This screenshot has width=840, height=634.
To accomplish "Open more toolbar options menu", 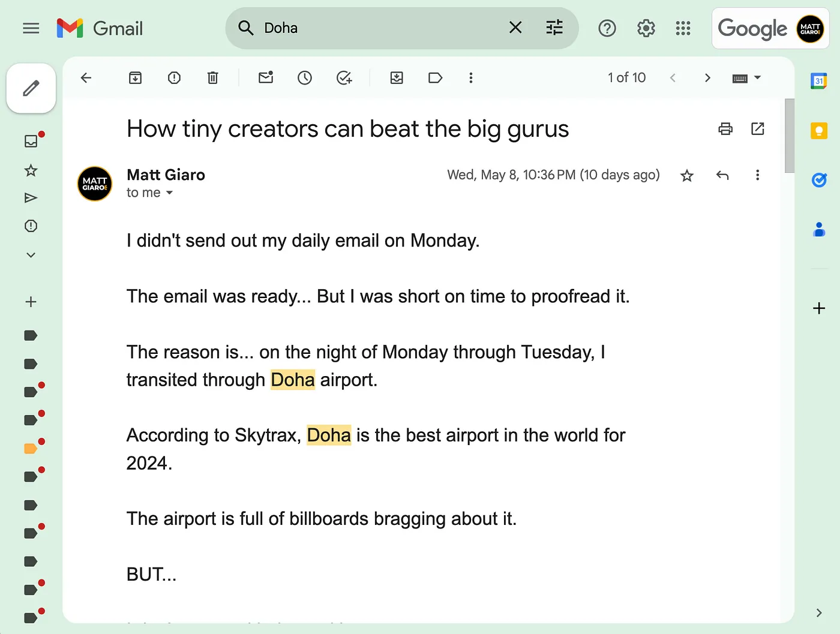I will (x=471, y=78).
